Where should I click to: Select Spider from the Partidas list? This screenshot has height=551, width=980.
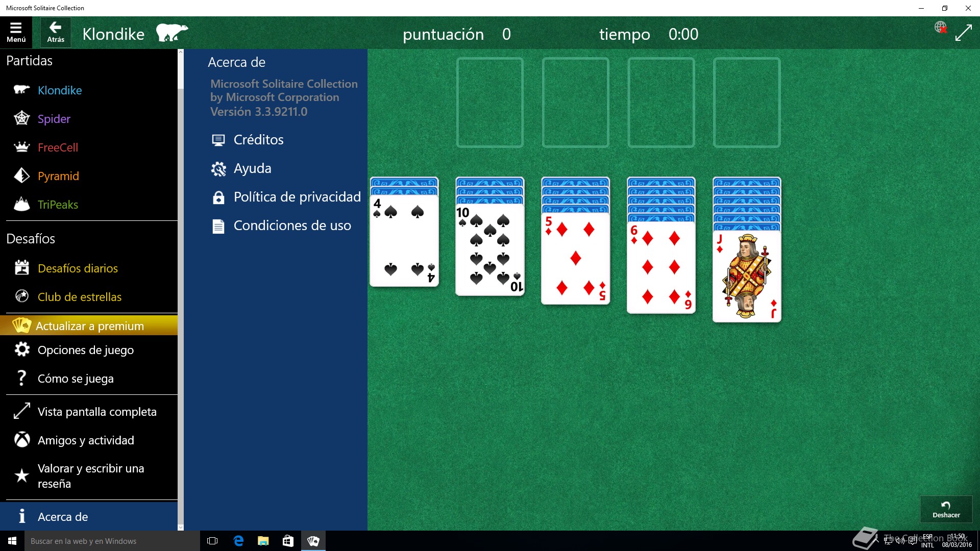coord(89,119)
